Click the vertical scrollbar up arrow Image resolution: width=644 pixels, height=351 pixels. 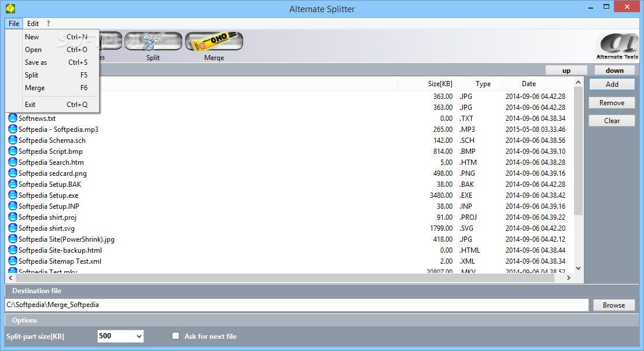[578, 82]
